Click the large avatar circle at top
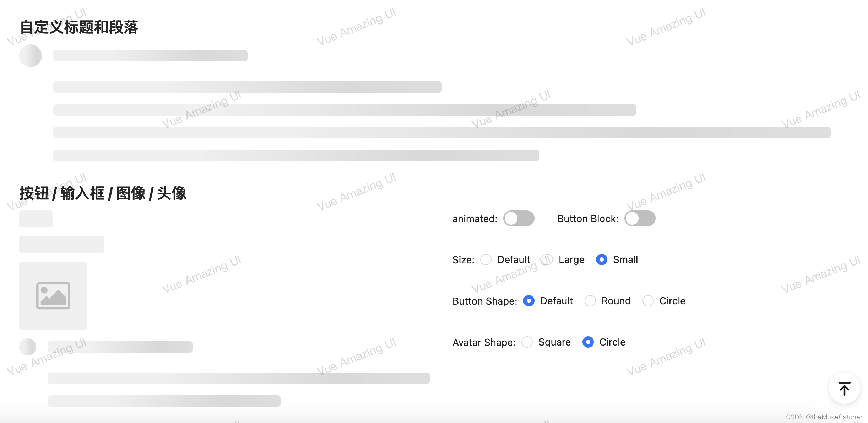 (31, 55)
